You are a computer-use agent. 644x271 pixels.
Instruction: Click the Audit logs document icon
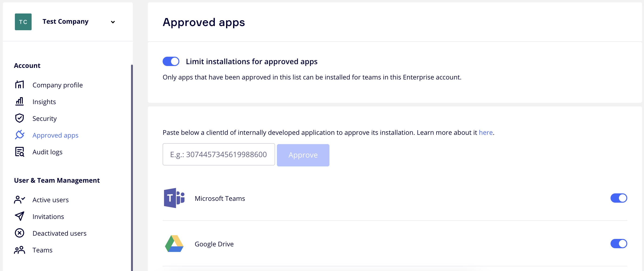(20, 152)
